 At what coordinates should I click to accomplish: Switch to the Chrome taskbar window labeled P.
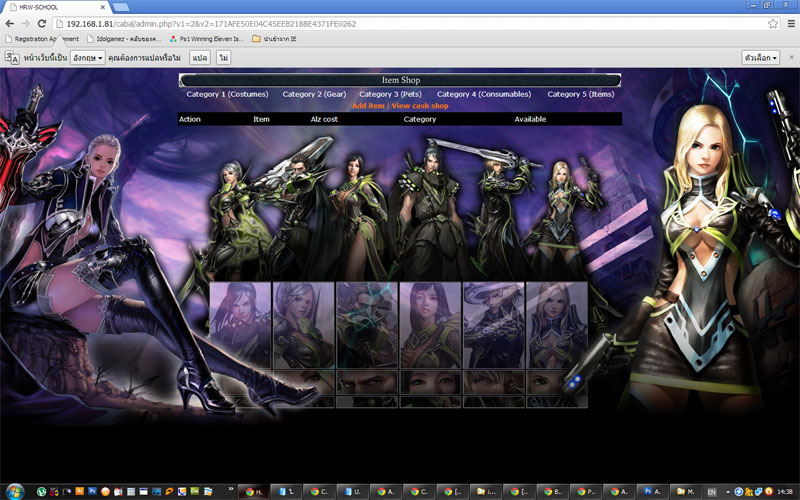coord(586,492)
